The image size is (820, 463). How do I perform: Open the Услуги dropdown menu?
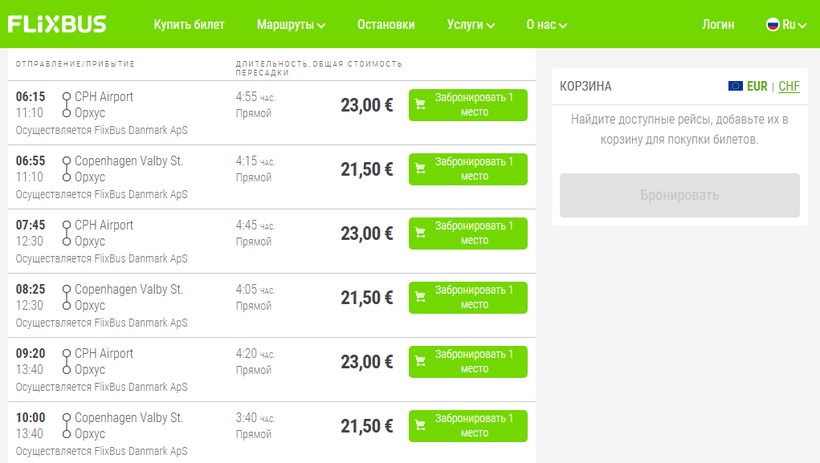pyautogui.click(x=471, y=24)
